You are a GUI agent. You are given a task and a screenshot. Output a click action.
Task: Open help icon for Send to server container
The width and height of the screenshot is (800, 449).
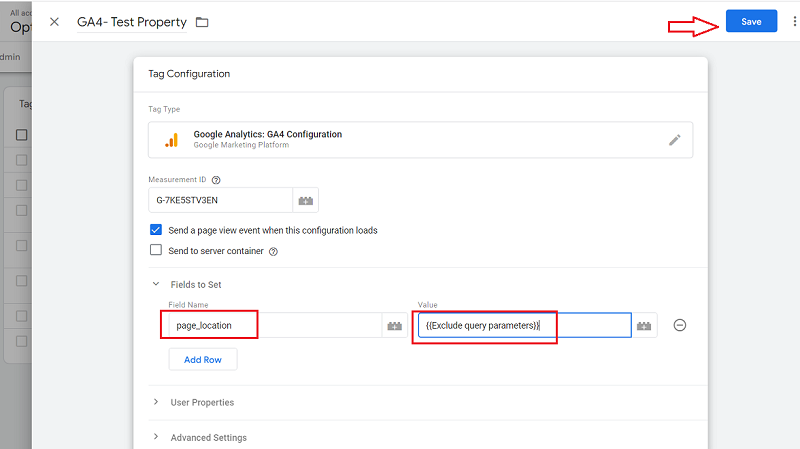pos(273,252)
